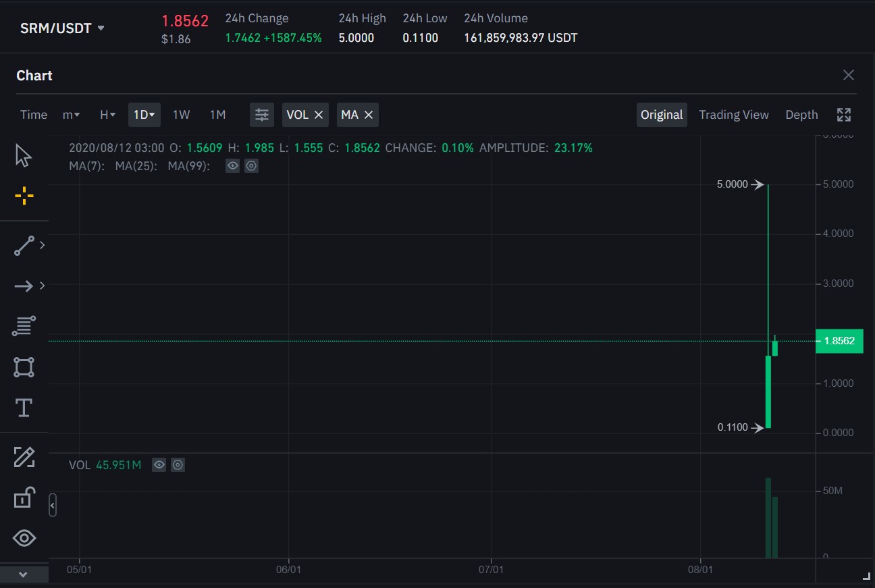Click the tallest volume bar
This screenshot has height=588, width=875.
(768, 518)
